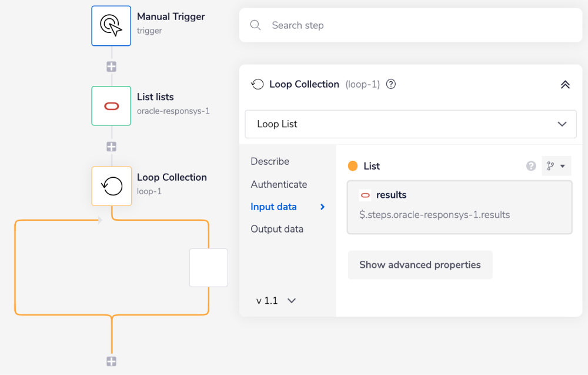Expand the v 1.1 version dropdown
Screen dimensions: 588x375
(276, 301)
